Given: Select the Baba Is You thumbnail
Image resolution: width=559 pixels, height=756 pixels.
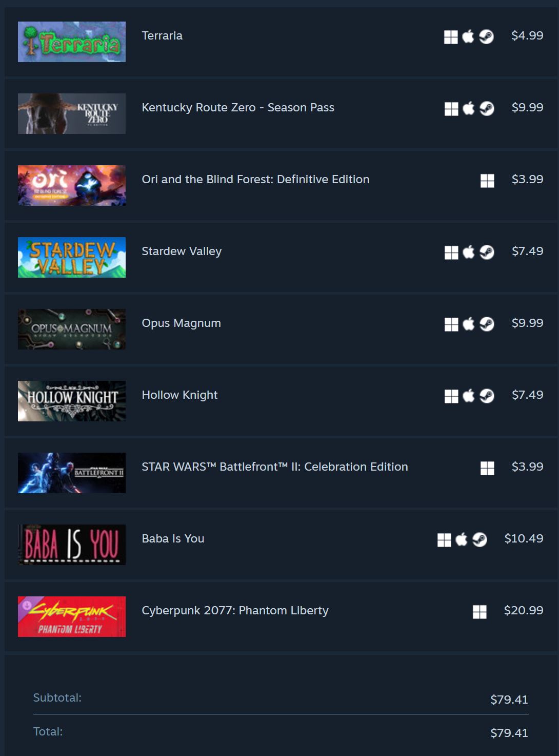Looking at the screenshot, I should pos(72,545).
